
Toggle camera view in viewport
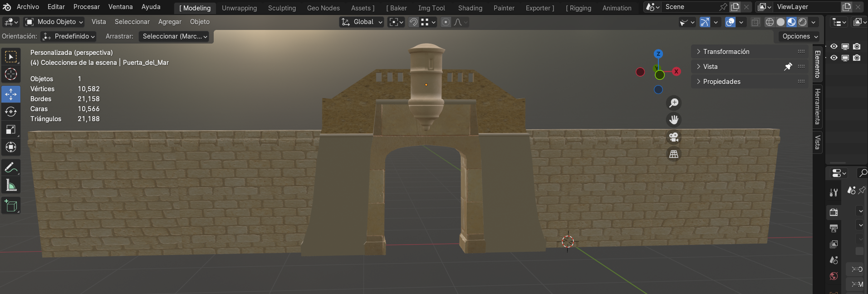pyautogui.click(x=674, y=137)
